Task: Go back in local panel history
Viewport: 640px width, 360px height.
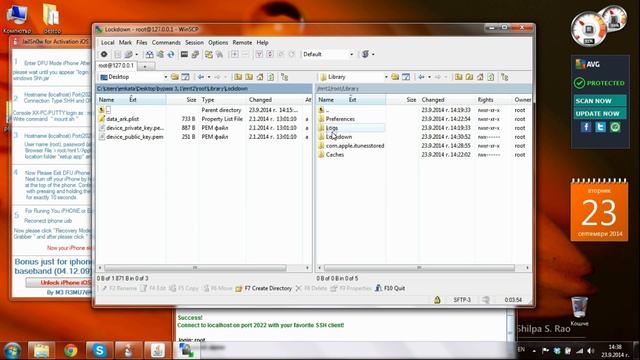Action: click(x=201, y=77)
